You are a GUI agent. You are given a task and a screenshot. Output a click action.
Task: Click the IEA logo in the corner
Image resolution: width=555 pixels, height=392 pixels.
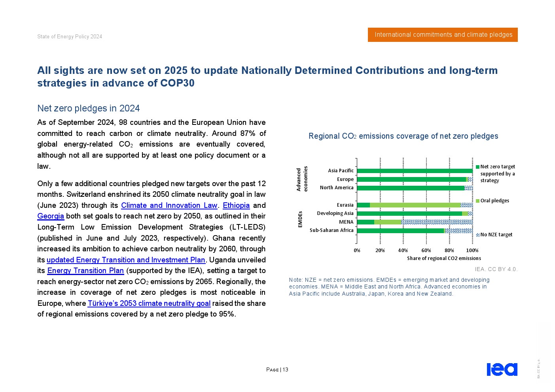tap(502, 369)
